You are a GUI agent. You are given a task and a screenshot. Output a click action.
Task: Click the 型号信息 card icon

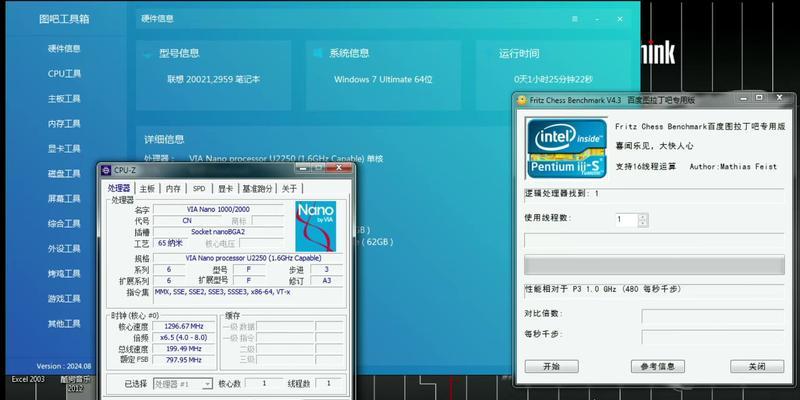pyautogui.click(x=148, y=53)
